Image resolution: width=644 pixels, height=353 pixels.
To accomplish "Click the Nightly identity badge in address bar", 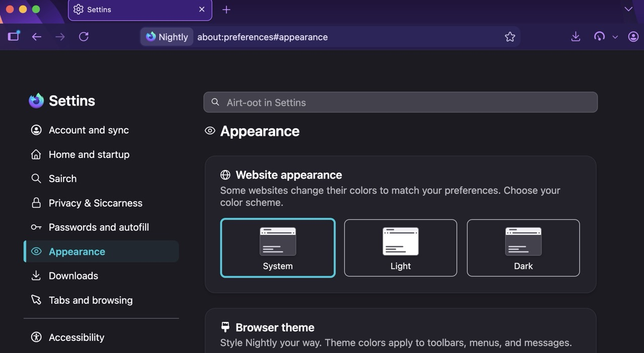I will click(x=167, y=37).
